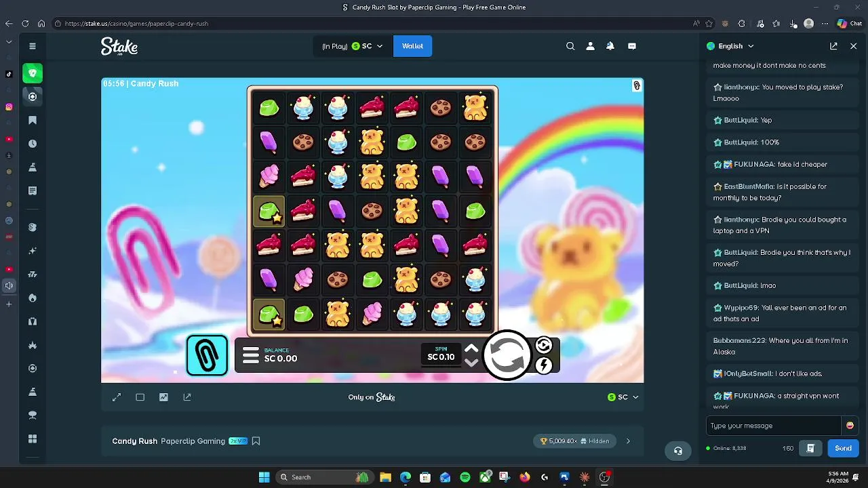This screenshot has height=488, width=868.
Task: Open the Instagram panel in browser sidebar
Action: click(9, 107)
